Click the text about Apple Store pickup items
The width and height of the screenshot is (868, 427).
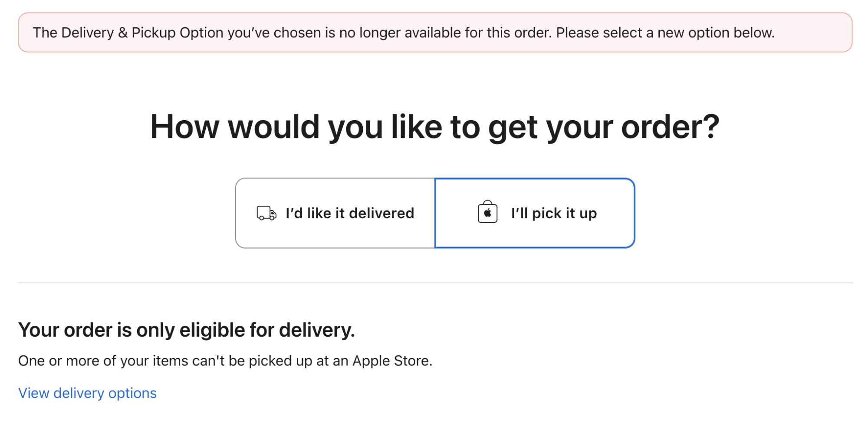coord(225,361)
